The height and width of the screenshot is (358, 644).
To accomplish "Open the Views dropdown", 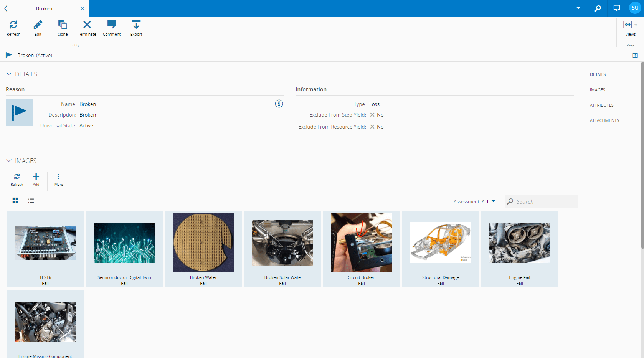I will click(630, 25).
